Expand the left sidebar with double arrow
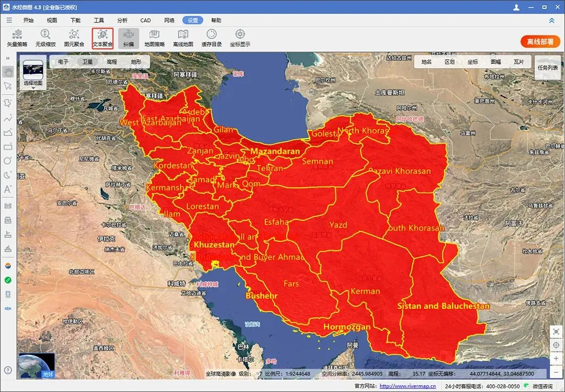This screenshot has height=392, width=565. click(x=8, y=58)
